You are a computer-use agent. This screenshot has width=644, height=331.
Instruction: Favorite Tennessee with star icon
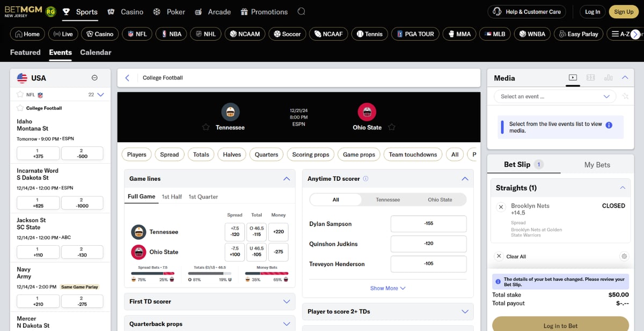(x=206, y=127)
